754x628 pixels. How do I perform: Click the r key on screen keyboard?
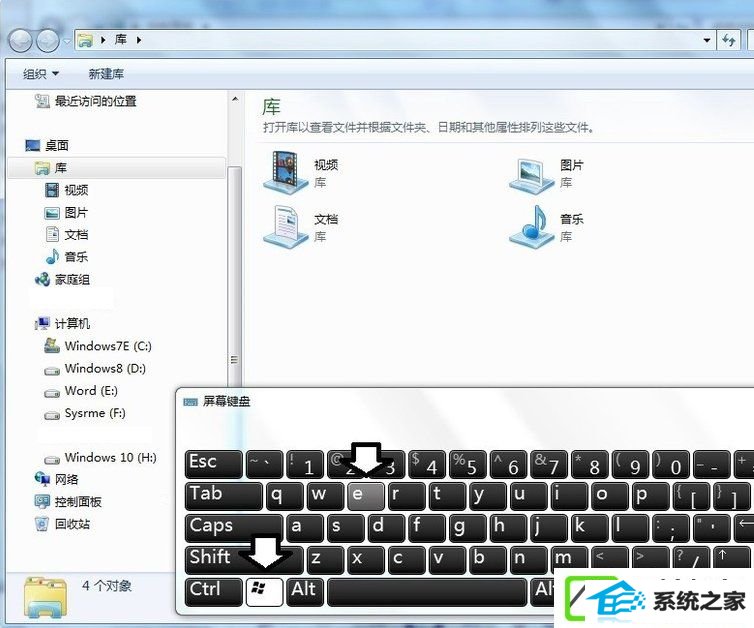(407, 496)
